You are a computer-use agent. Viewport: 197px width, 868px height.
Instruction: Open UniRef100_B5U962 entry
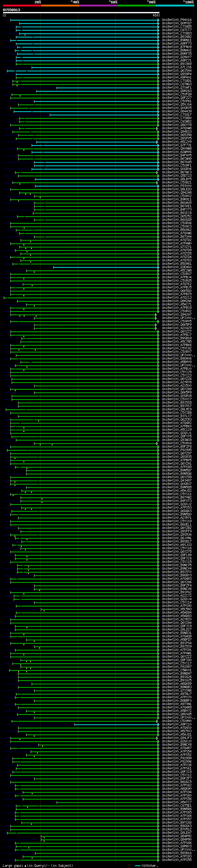click(x=176, y=230)
